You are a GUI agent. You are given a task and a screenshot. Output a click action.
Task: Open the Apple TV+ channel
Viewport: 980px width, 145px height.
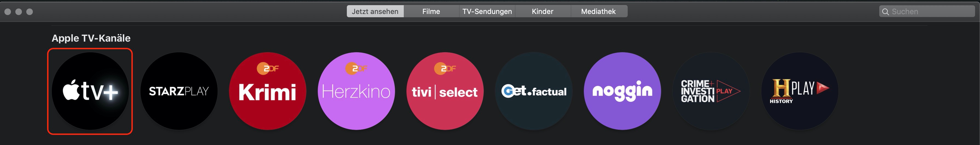tap(90, 91)
